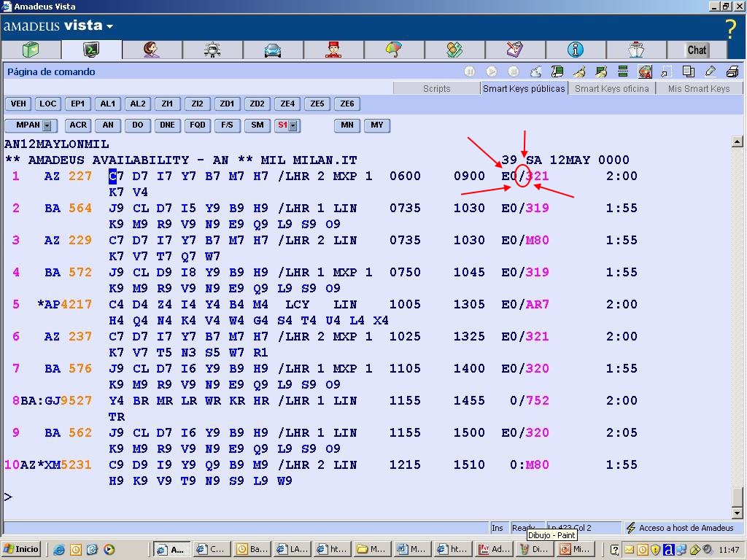Click the green split lines icon
The height and width of the screenshot is (560, 747).
point(623,71)
